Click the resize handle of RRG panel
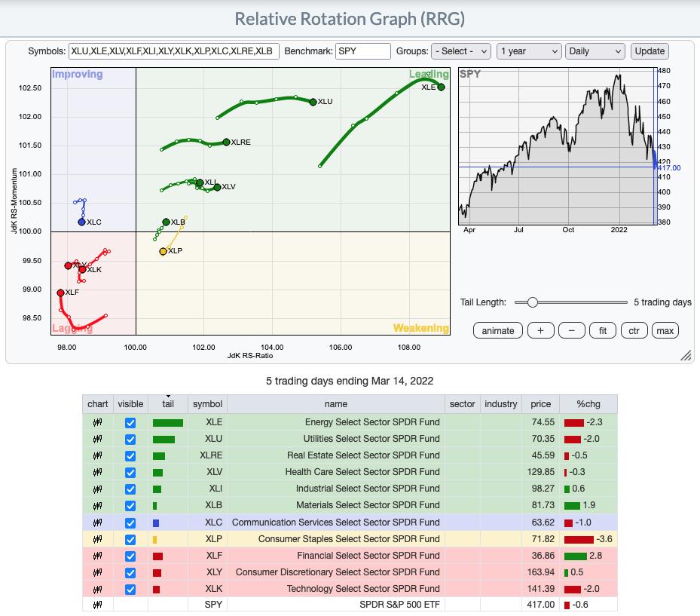The height and width of the screenshot is (616, 700). point(686,355)
